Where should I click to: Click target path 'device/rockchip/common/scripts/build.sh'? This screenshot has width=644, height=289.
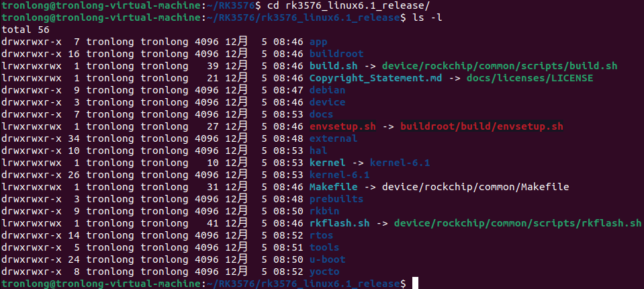point(500,66)
